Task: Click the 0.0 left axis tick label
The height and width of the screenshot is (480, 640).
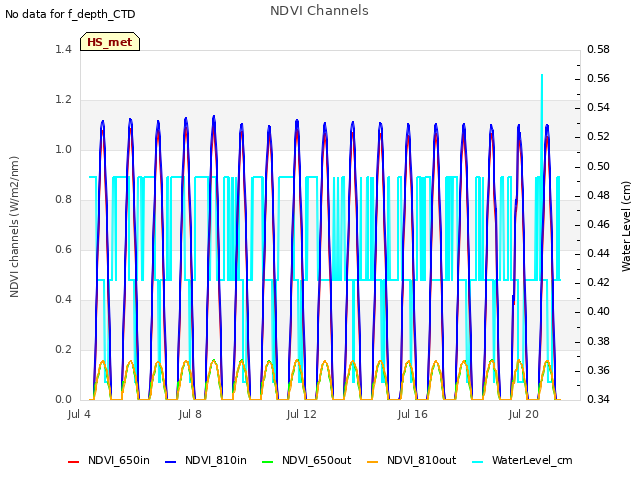Action: coord(63,399)
